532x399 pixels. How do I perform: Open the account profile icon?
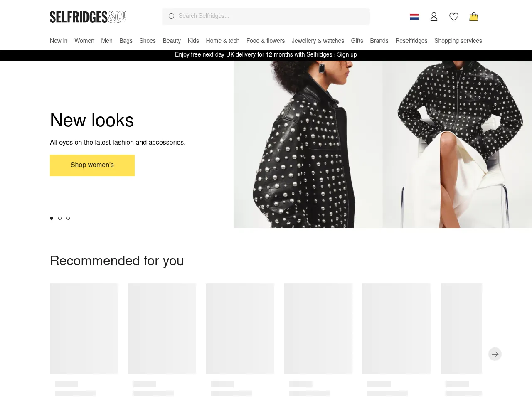434,17
